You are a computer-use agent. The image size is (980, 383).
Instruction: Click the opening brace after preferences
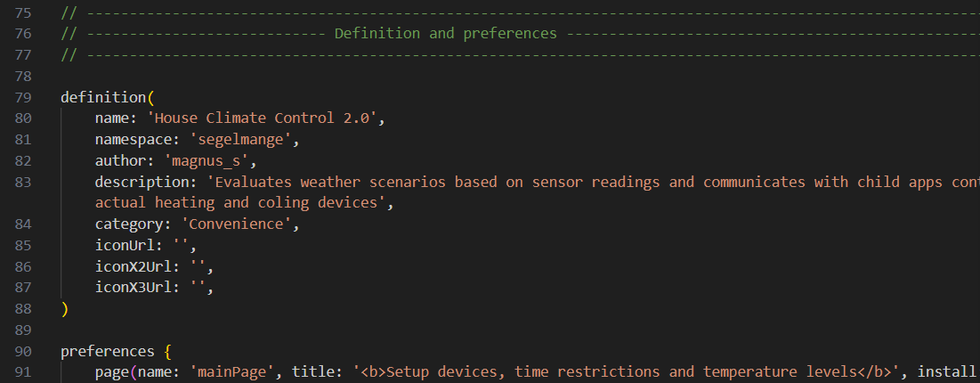point(169,351)
